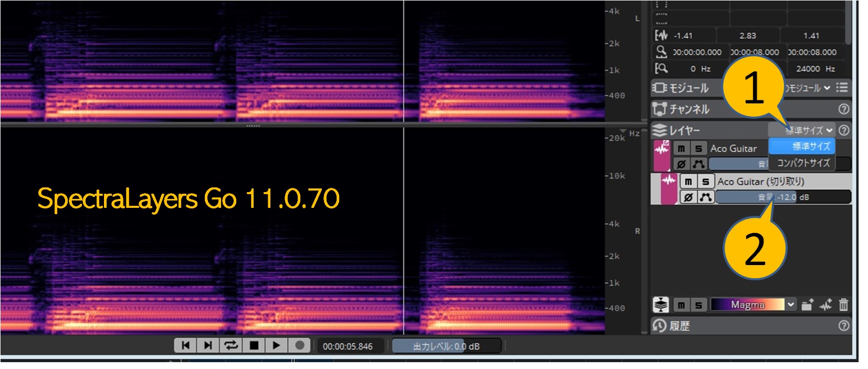868x369 pixels.
Task: Click the 24000 Hz frequency field
Action: pos(815,69)
